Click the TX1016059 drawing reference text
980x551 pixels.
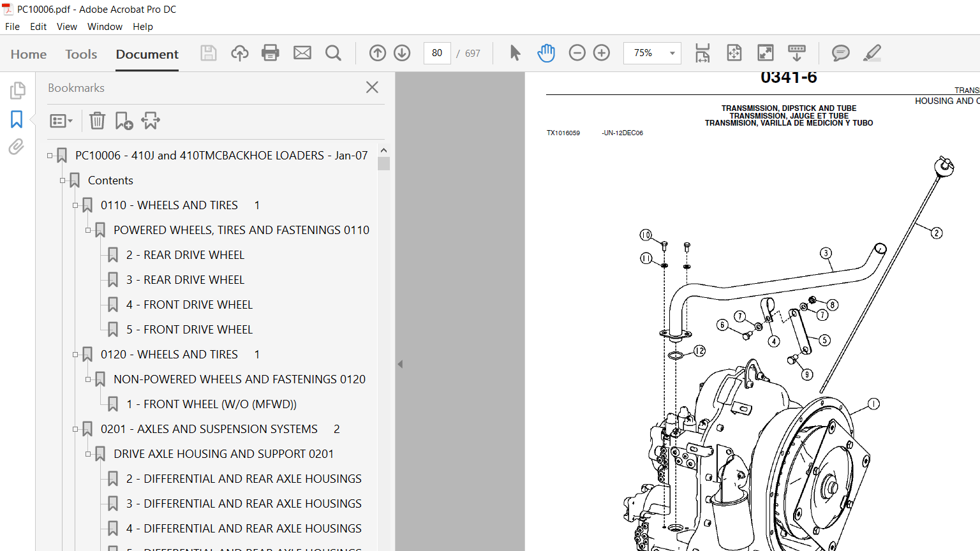pos(563,133)
